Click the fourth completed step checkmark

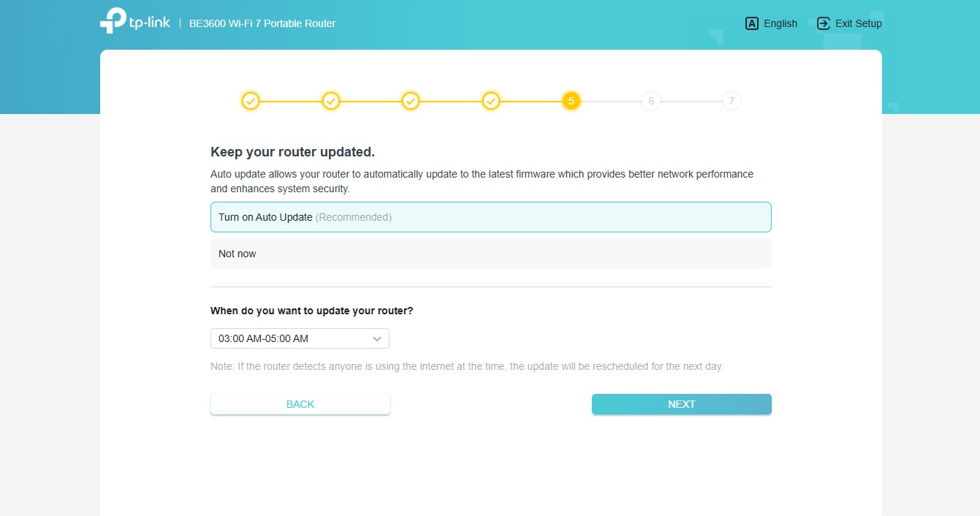[x=491, y=101]
